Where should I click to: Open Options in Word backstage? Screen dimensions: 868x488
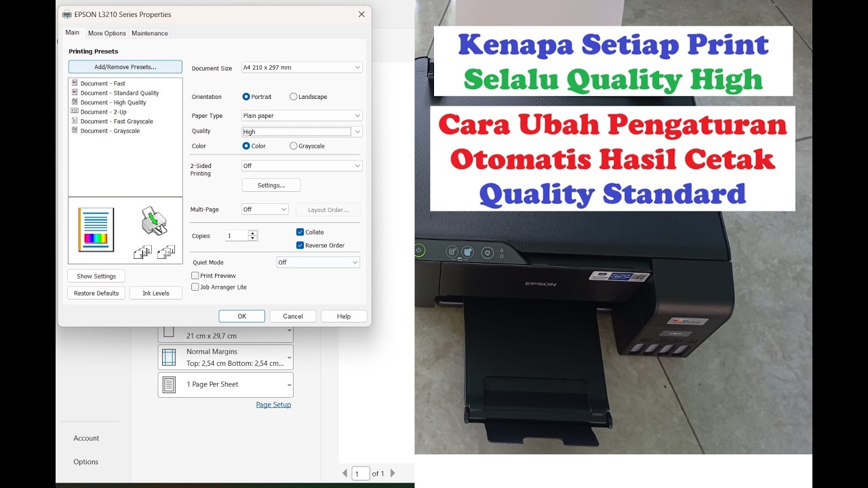pos(86,462)
